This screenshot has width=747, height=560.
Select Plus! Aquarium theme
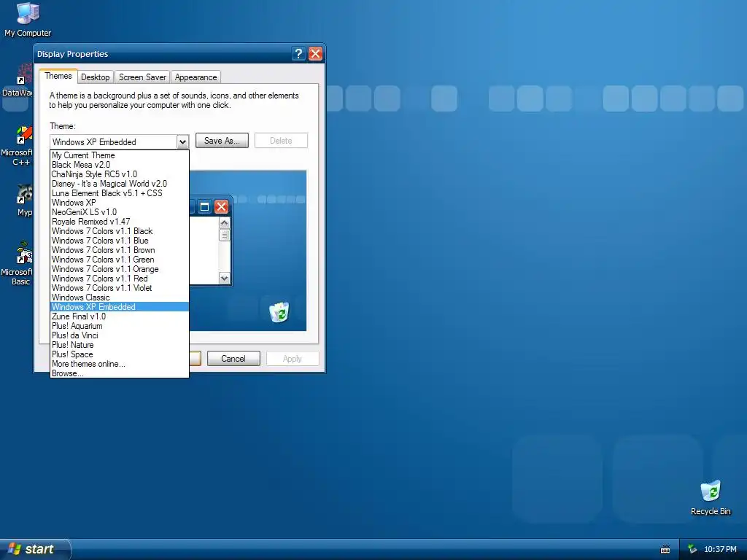[x=120, y=326]
